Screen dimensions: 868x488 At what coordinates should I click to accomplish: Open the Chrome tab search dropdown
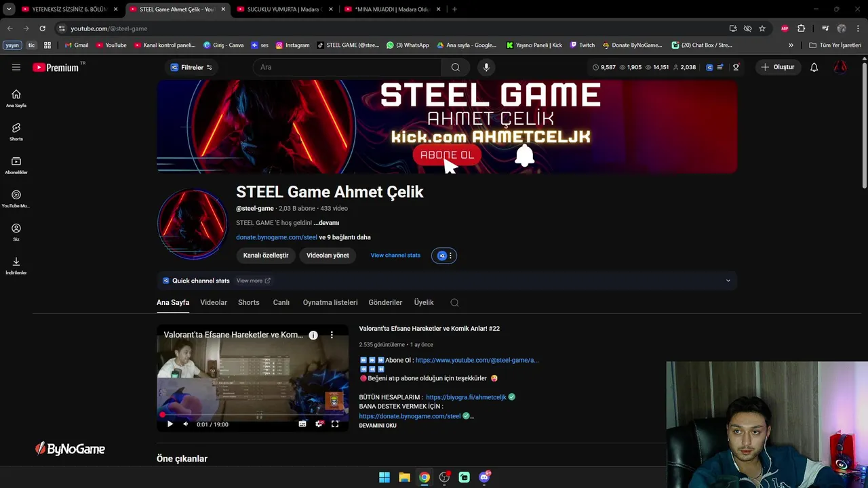click(x=9, y=9)
